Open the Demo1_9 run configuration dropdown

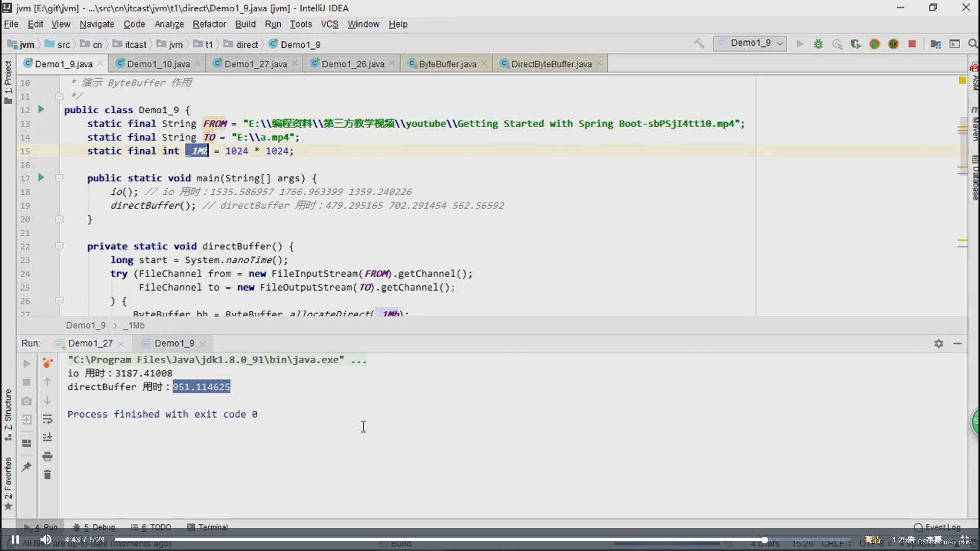(x=750, y=43)
